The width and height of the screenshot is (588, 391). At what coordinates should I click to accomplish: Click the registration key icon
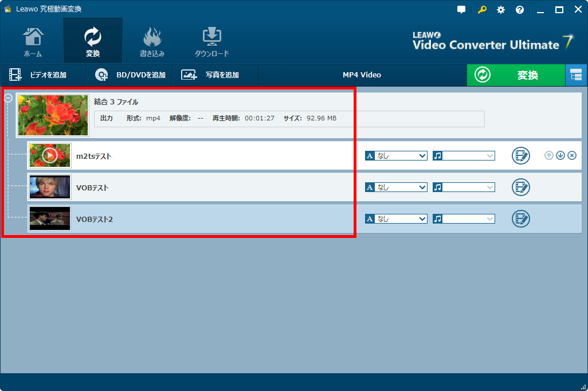pos(482,10)
